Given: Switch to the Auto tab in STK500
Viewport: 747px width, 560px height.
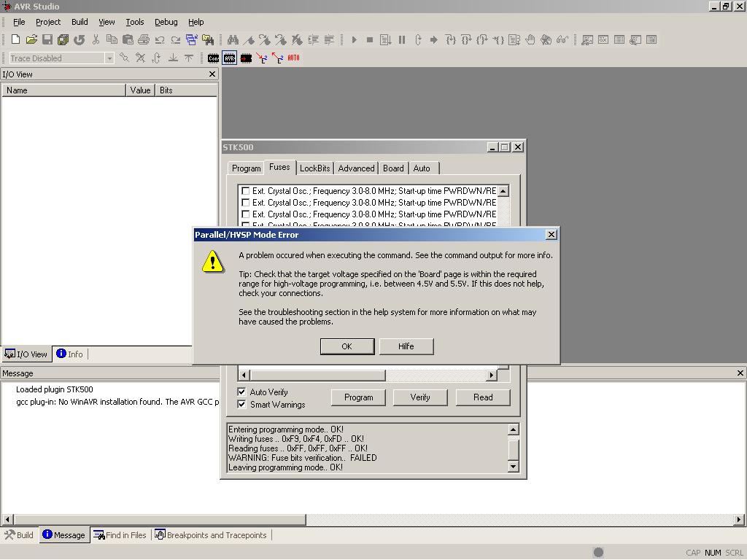Looking at the screenshot, I should click(422, 168).
